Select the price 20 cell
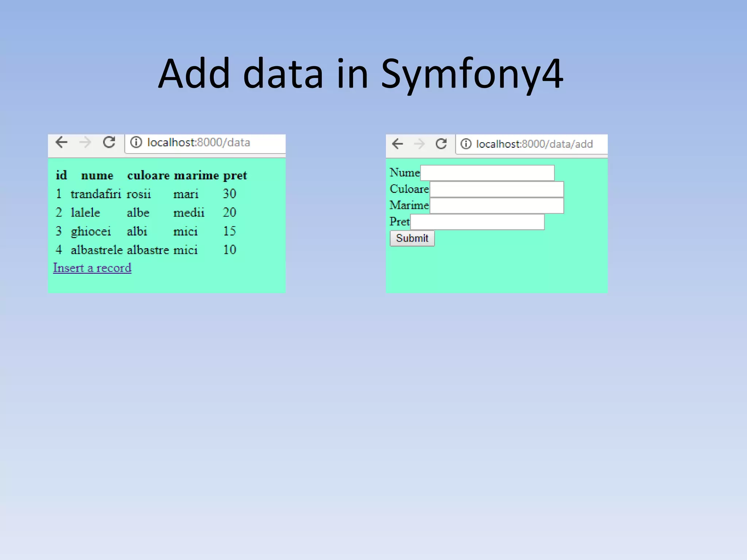Viewport: 747px width, 560px height. point(229,212)
